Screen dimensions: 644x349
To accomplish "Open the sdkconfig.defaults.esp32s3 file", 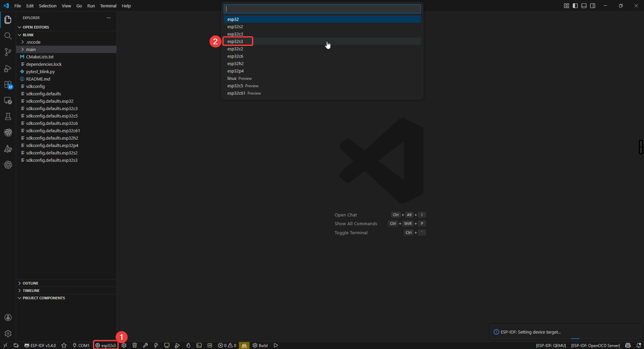I will click(x=66, y=160).
